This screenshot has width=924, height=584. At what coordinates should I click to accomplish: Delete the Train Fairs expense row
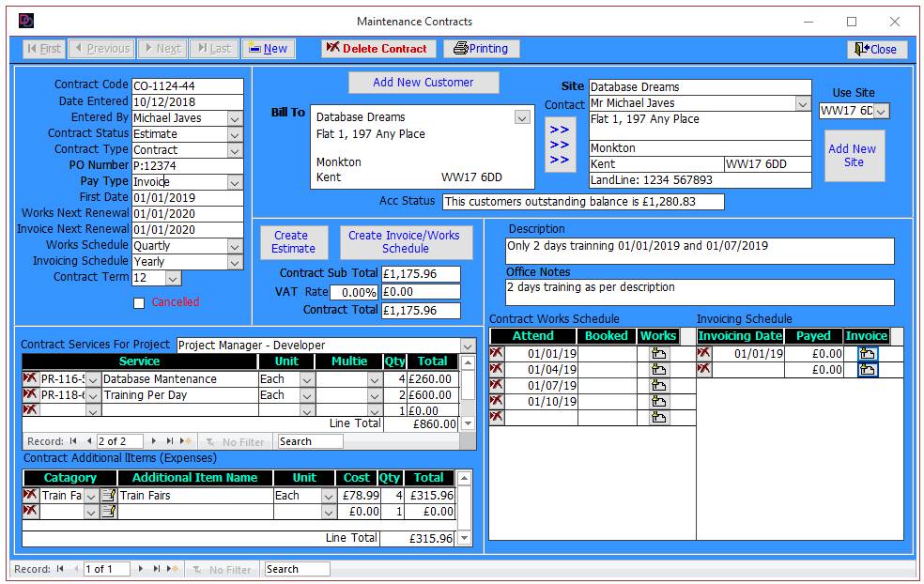[30, 495]
